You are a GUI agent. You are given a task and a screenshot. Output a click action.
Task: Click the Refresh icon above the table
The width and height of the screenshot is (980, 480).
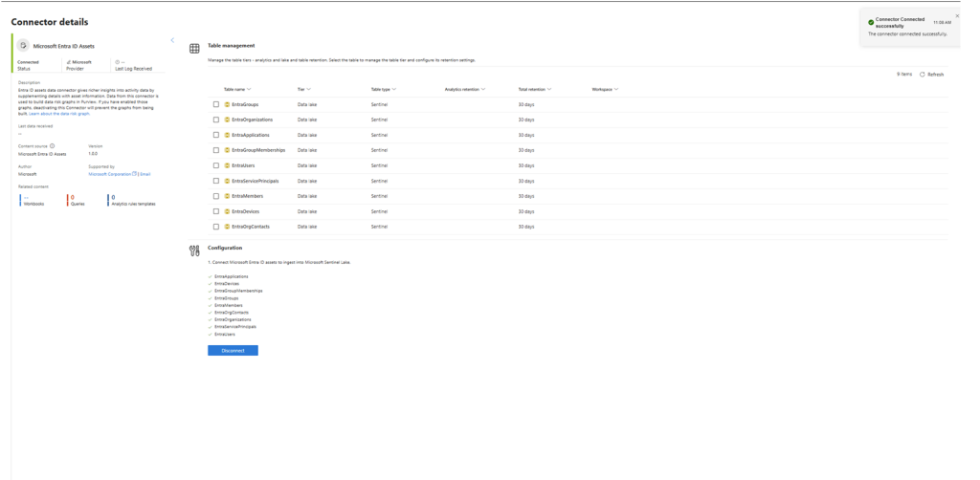click(923, 74)
